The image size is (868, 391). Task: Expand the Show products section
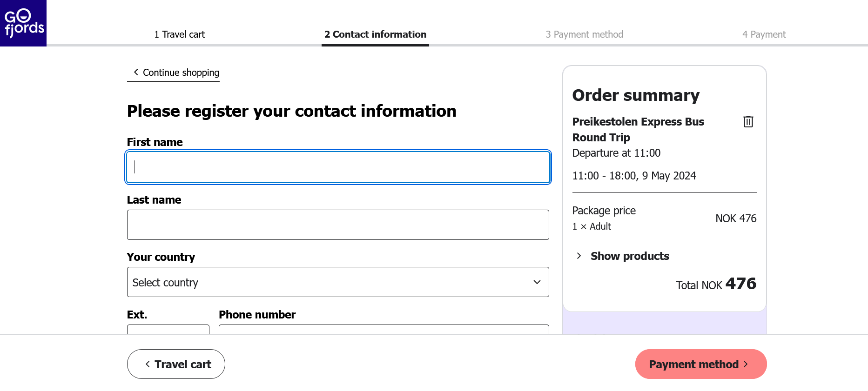click(629, 256)
